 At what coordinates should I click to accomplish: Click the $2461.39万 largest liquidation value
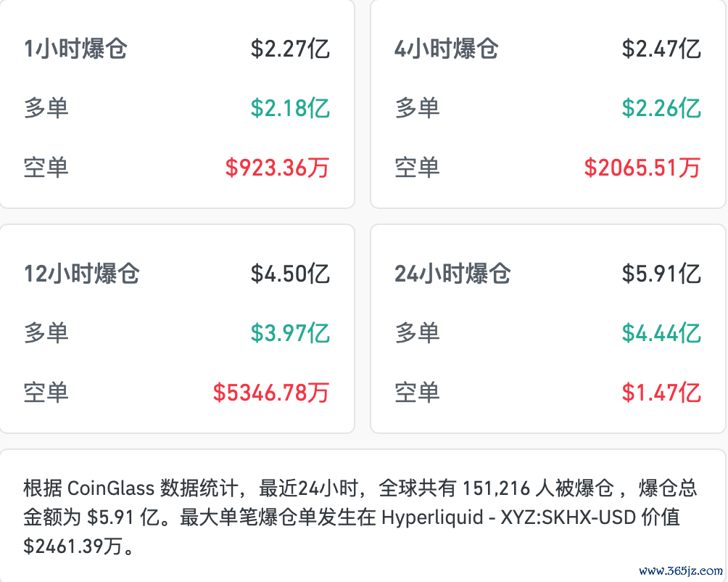[x=73, y=546]
